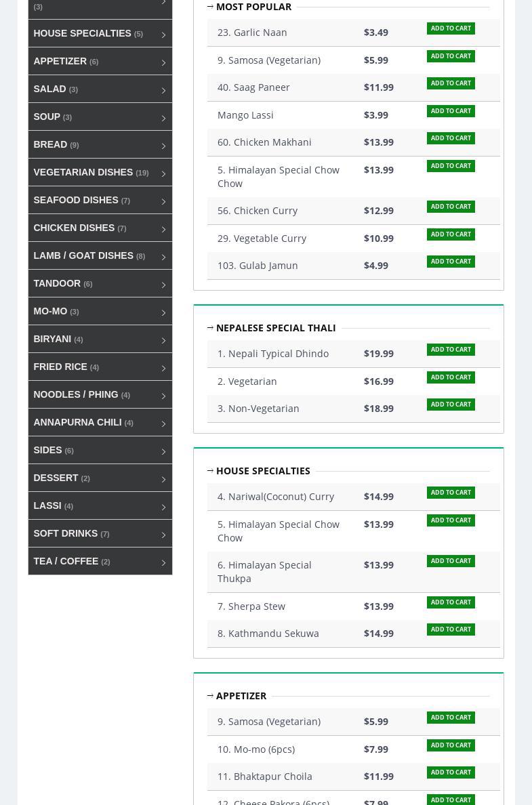532x805 pixels.
Task: Click the arrow icon on Lassi category
Action: point(163,506)
